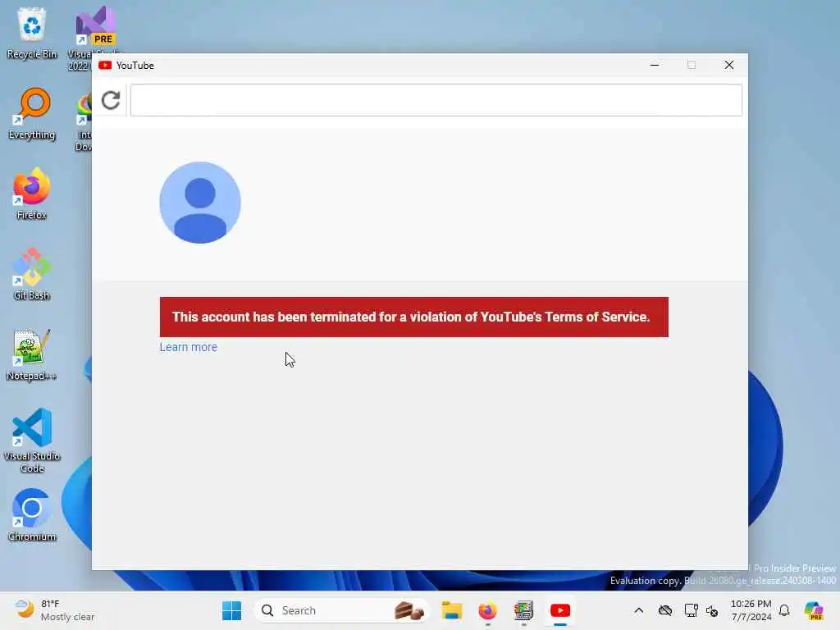
Task: Open Recycle Bin desktop icon
Action: click(32, 33)
